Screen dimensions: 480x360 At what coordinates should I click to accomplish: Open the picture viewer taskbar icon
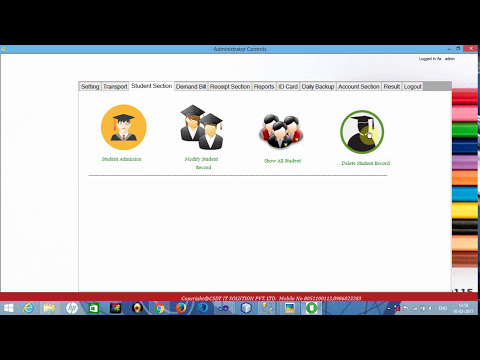tap(290, 308)
